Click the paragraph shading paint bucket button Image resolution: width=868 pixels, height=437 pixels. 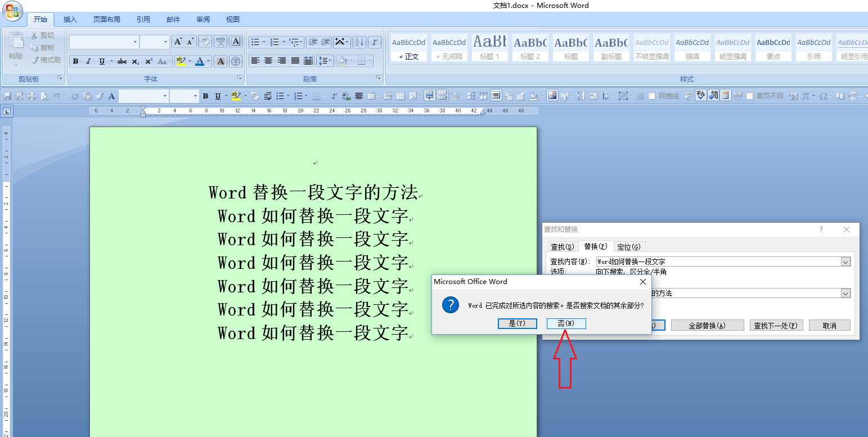pos(341,61)
